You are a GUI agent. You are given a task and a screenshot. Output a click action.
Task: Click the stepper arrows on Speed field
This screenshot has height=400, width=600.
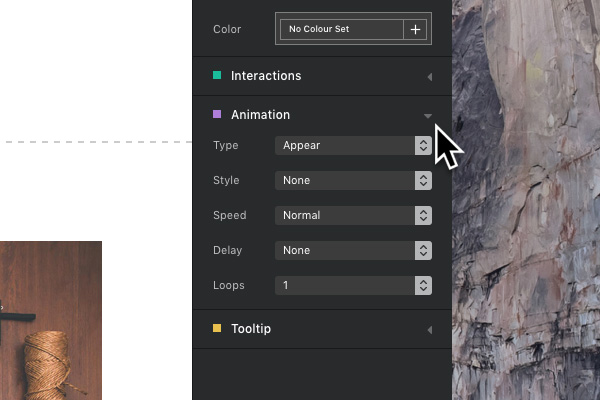tap(423, 216)
